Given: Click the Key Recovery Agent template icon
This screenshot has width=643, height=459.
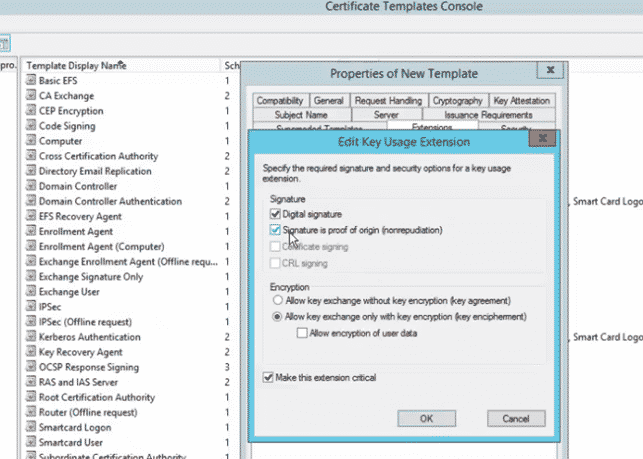Looking at the screenshot, I should (31, 352).
